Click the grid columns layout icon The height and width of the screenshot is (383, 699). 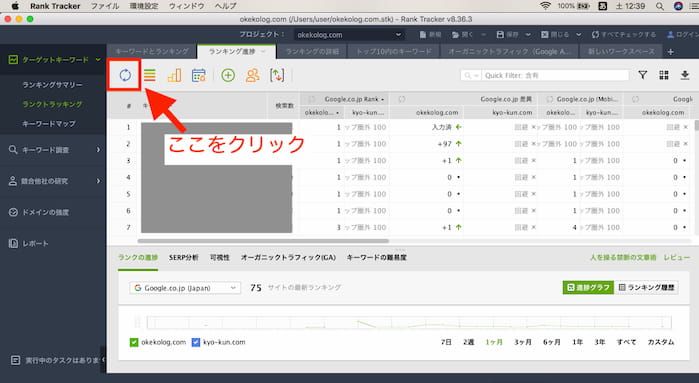[x=664, y=75]
